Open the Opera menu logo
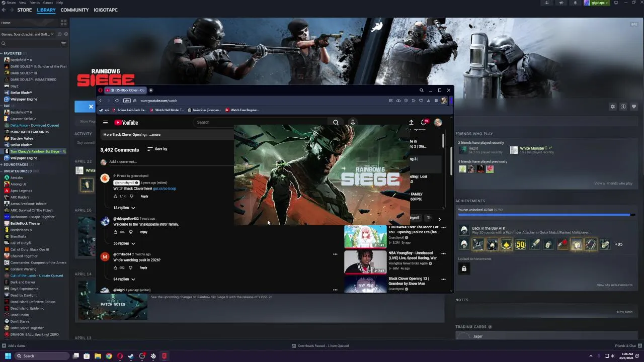 (x=101, y=90)
